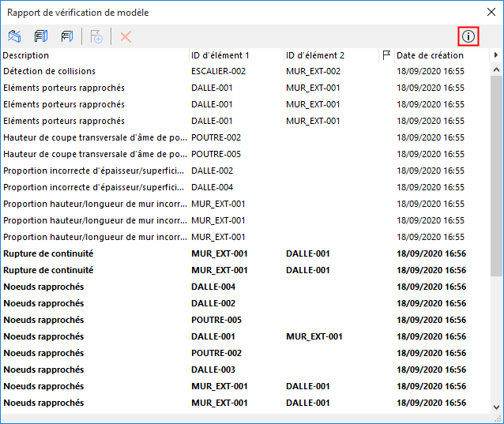Viewport: 504px width, 424px height.
Task: Click the MUR_EXT-002 cell
Action: point(313,71)
